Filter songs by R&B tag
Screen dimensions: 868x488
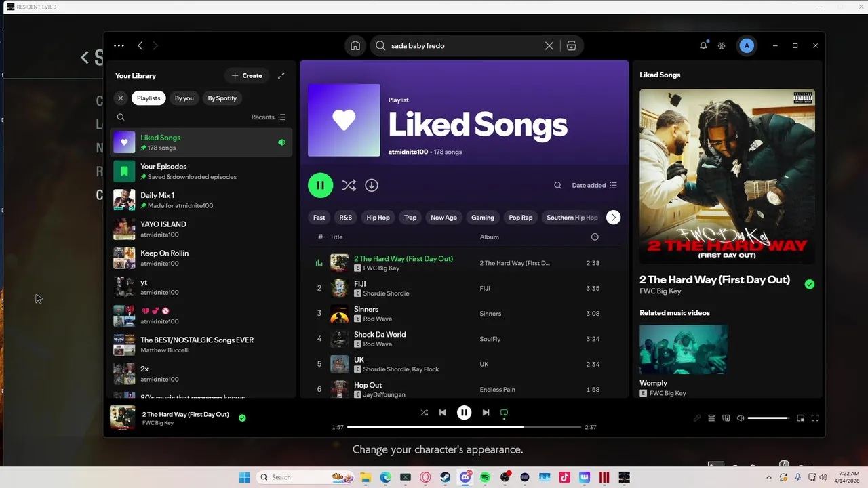pos(346,218)
